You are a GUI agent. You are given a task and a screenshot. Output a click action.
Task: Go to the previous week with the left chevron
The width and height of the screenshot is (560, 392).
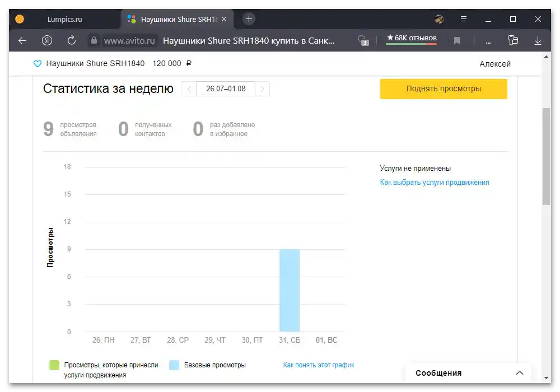click(x=189, y=89)
